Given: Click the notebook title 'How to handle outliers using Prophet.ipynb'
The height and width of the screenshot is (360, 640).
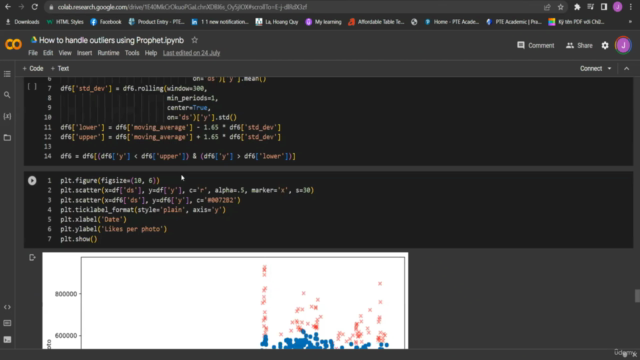Looking at the screenshot, I should coord(111,40).
